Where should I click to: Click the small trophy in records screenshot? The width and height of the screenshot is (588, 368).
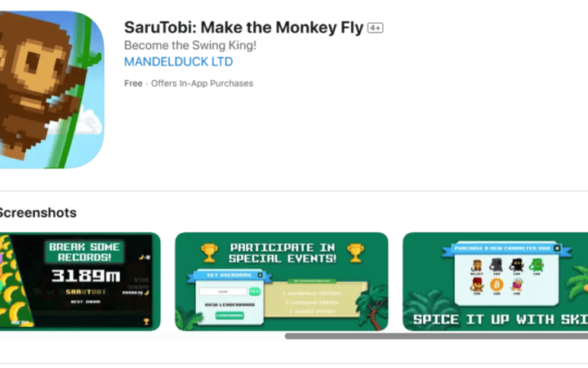coord(146,321)
